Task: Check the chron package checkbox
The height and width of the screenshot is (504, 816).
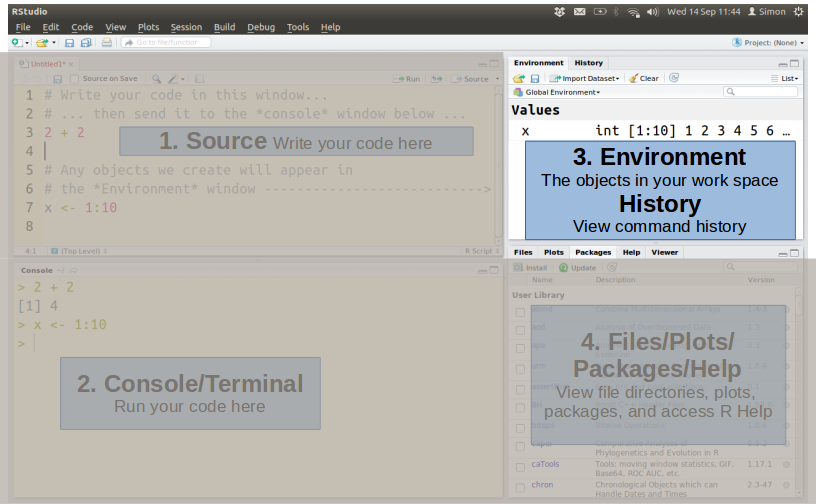Action: click(520, 488)
